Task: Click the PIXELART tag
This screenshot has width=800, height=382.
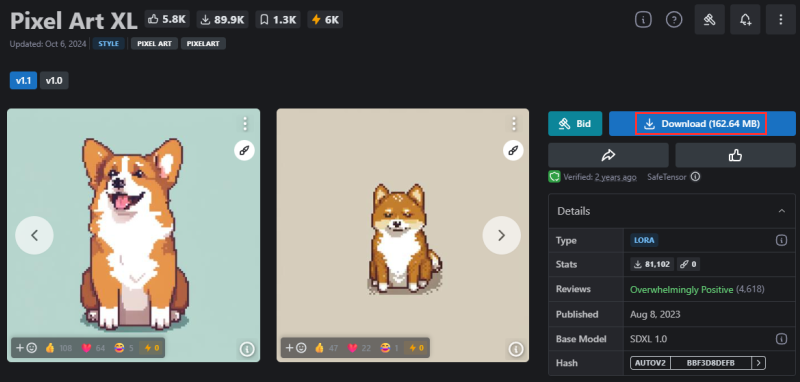Action: (203, 44)
